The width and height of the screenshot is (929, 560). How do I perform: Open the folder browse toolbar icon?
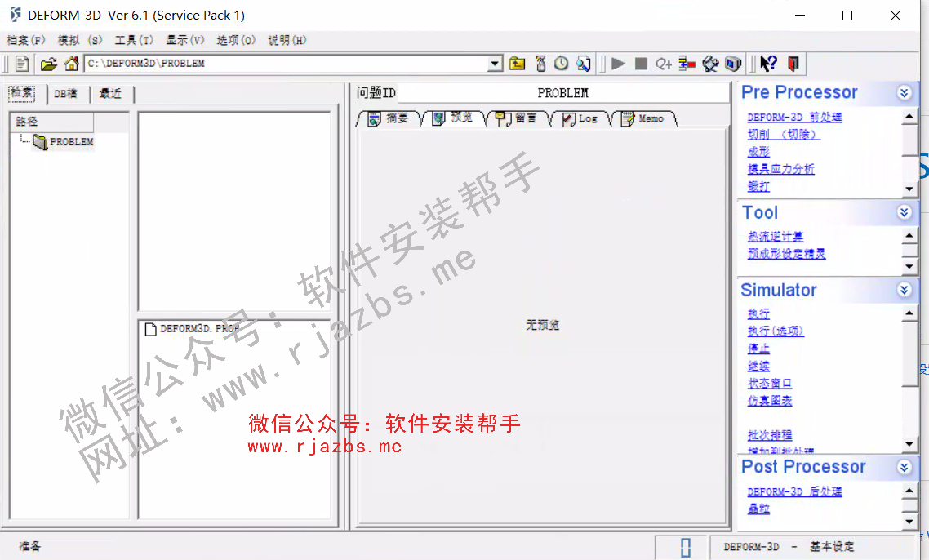(x=49, y=64)
